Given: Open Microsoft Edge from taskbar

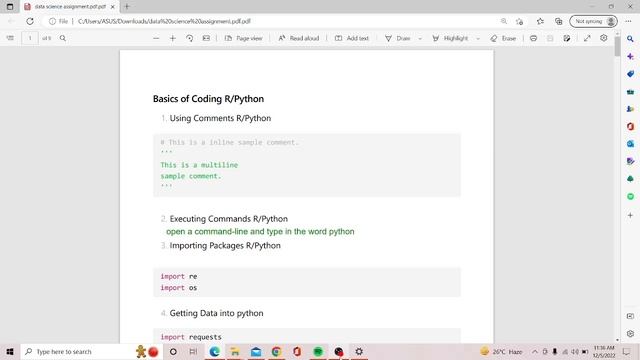Looking at the screenshot, I should tap(214, 351).
